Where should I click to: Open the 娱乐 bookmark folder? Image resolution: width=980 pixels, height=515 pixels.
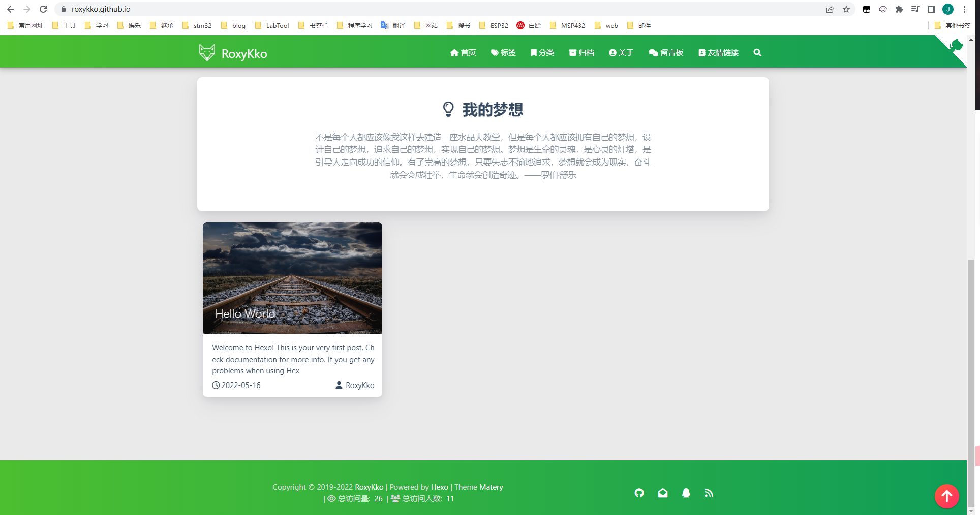pos(129,25)
